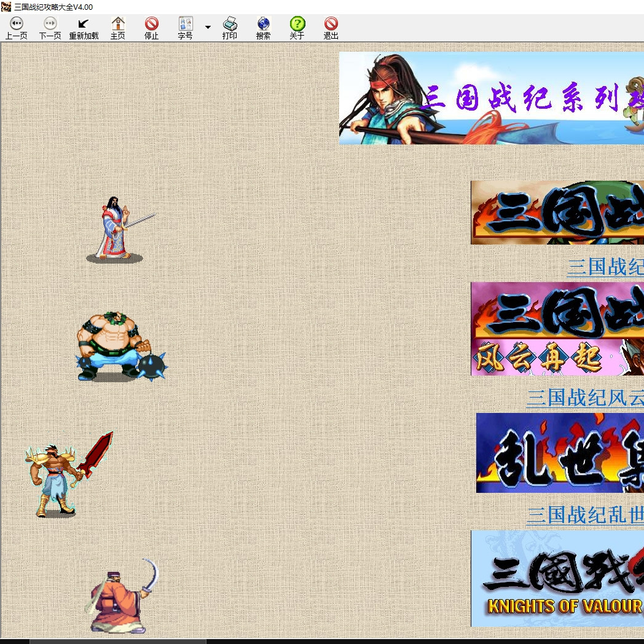
Task: Open the 三国战纪风云 text link
Action: tap(585, 398)
